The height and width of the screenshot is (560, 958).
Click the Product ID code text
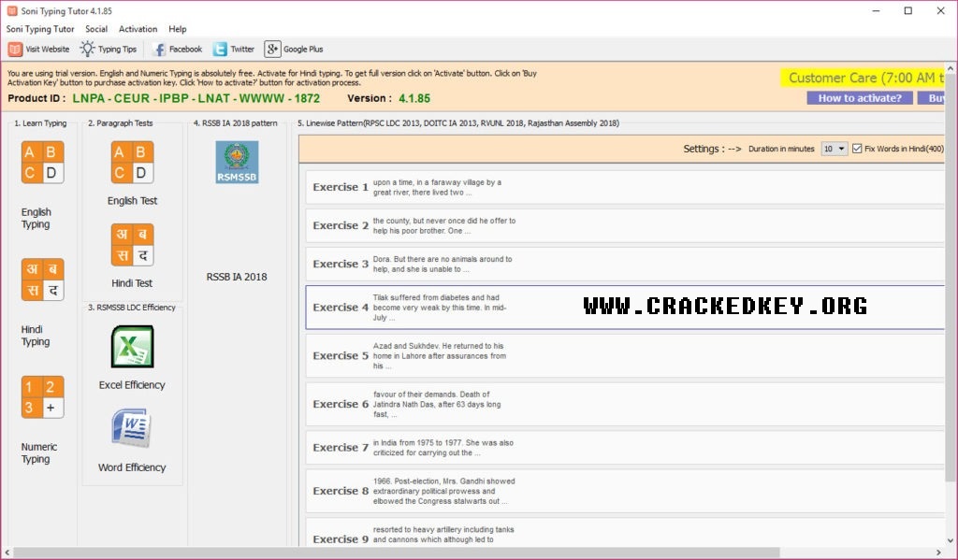tap(196, 98)
